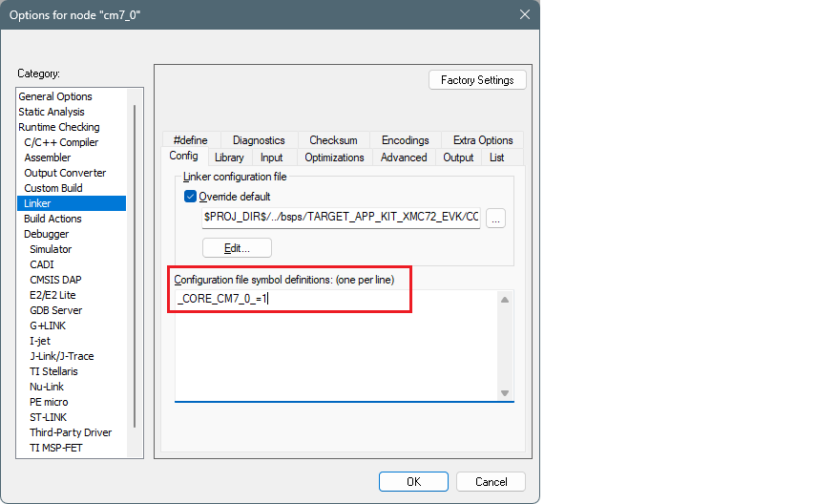Open the Optimizations tab

[x=334, y=157]
